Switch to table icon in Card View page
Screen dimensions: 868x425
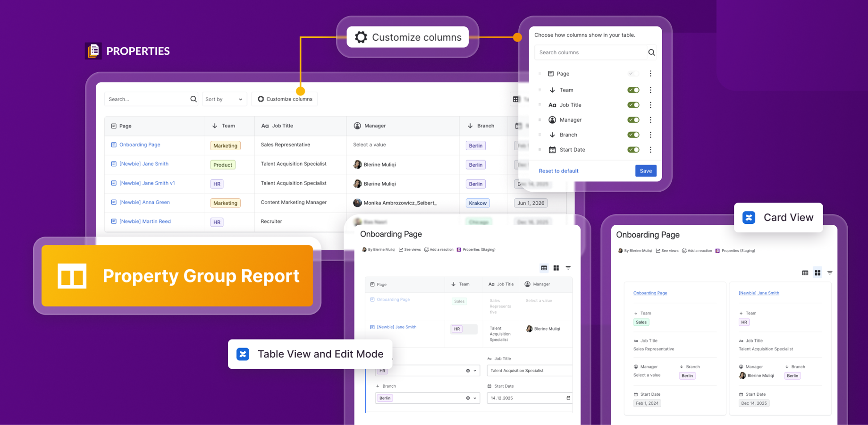(805, 273)
